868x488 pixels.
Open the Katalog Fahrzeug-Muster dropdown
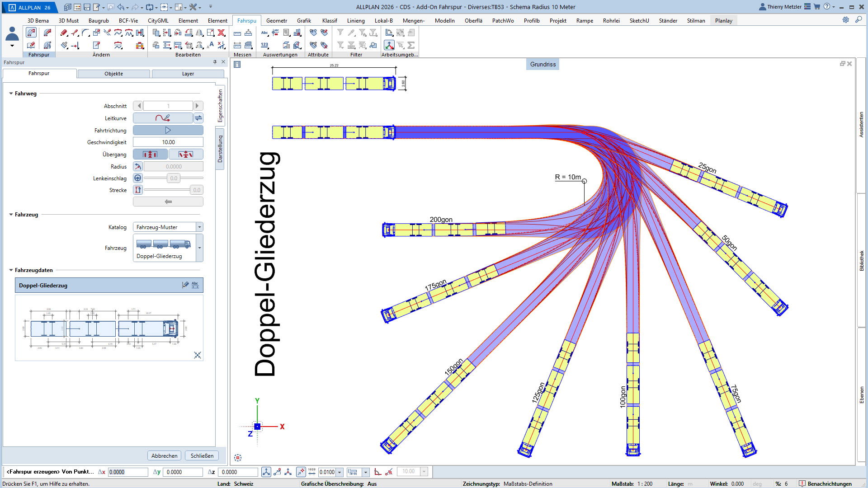pos(199,227)
